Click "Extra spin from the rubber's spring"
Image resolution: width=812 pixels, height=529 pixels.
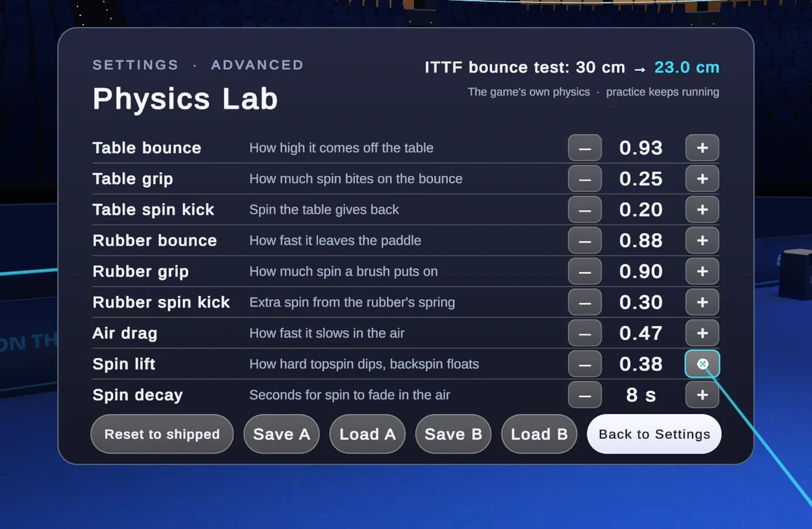(x=352, y=302)
